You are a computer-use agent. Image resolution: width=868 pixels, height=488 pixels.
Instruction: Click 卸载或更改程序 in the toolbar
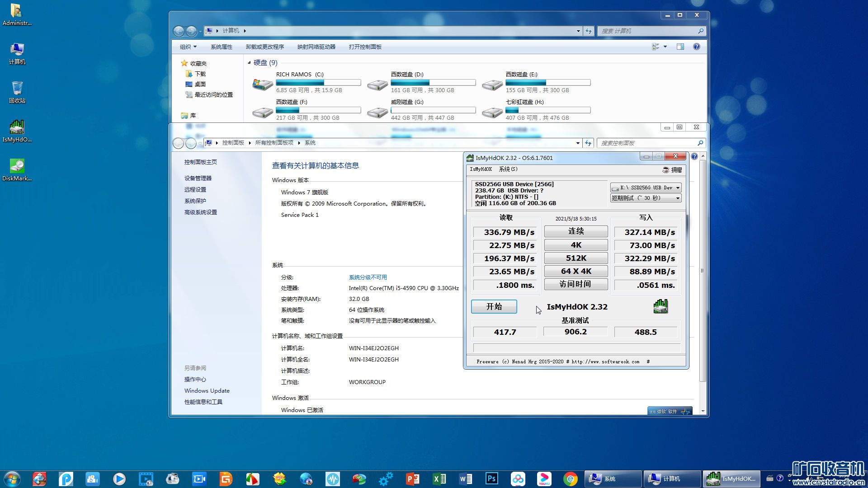click(265, 47)
